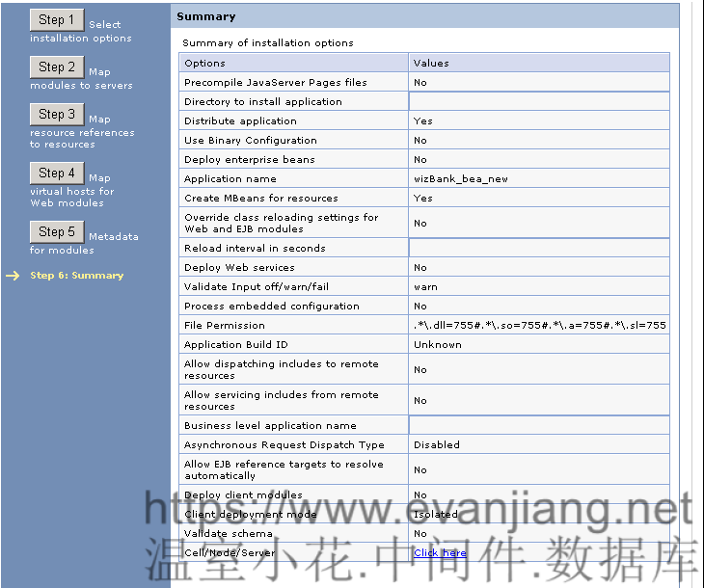The height and width of the screenshot is (588, 704).
Task: Open Step 3 resource references
Action: pos(57,115)
